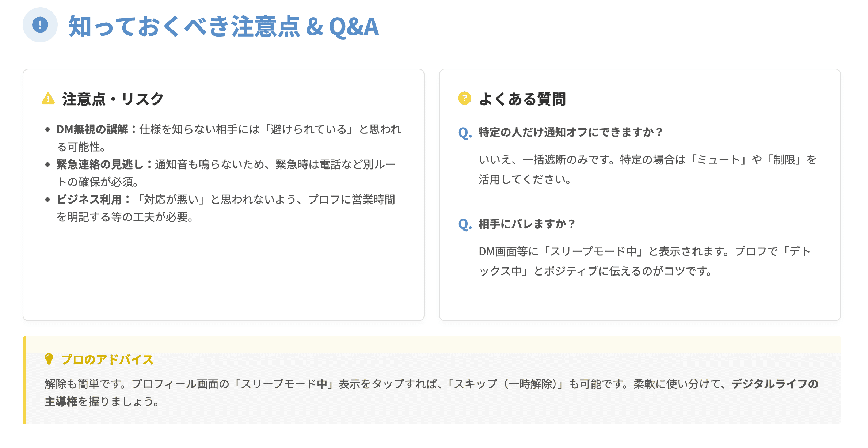Click the yellow question mark icon
868x448 pixels.
pyautogui.click(x=465, y=98)
